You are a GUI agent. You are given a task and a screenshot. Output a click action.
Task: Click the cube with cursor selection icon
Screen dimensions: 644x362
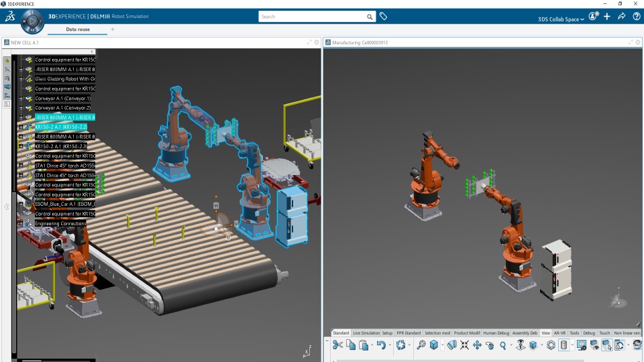click(x=607, y=345)
